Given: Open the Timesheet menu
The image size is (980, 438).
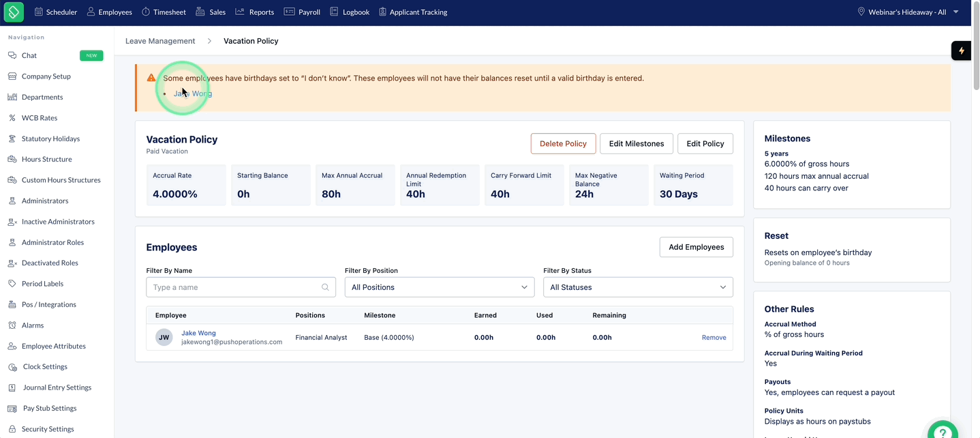Looking at the screenshot, I should pyautogui.click(x=164, y=12).
